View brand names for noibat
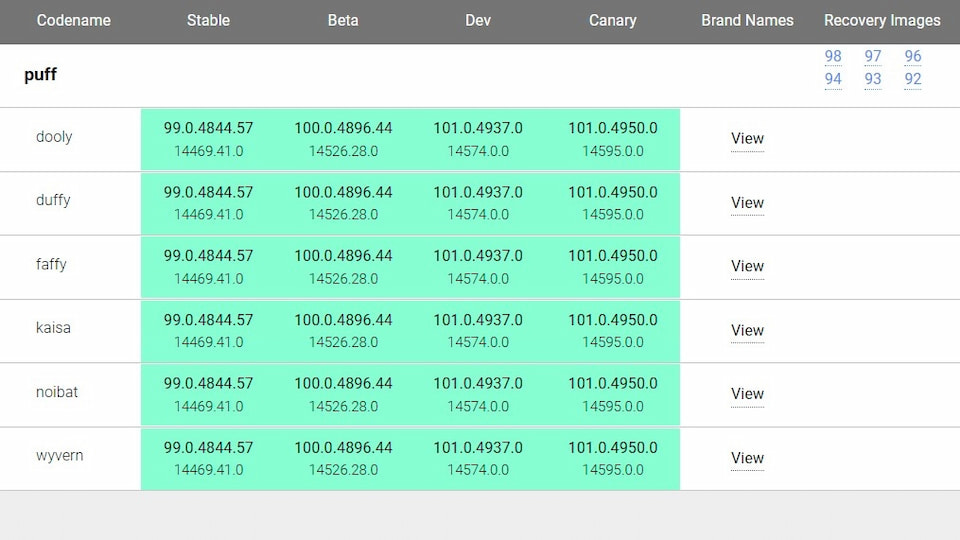The width and height of the screenshot is (960, 540). (747, 394)
